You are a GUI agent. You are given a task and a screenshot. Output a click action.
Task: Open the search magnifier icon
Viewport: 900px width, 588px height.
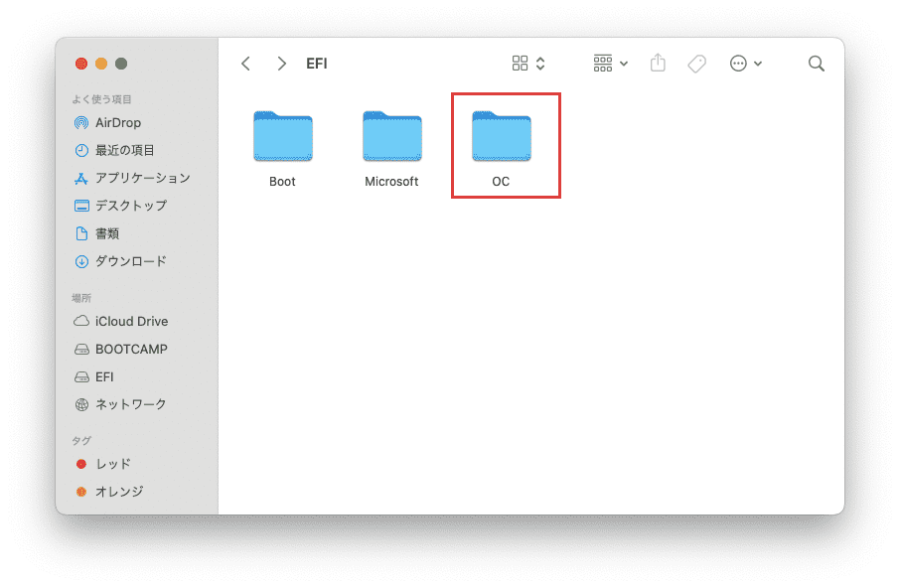click(817, 64)
